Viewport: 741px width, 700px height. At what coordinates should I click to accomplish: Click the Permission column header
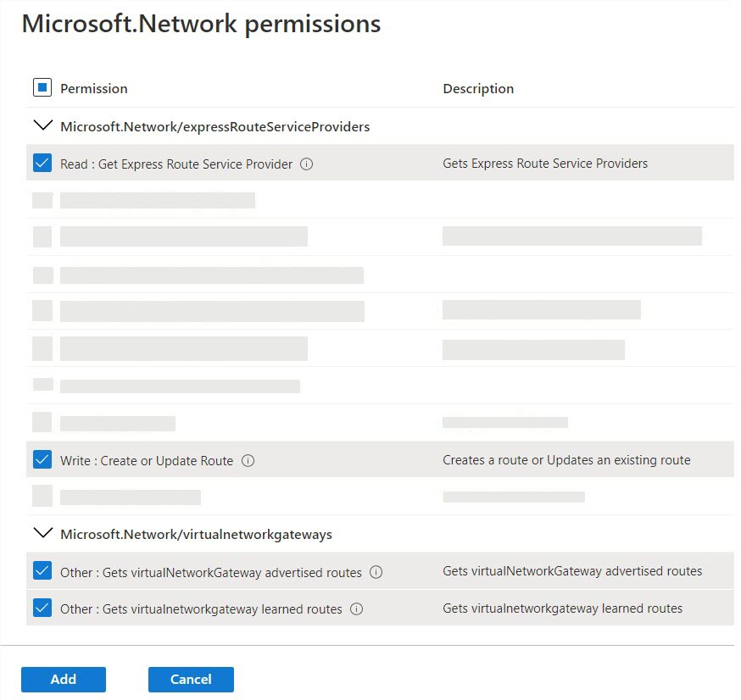pyautogui.click(x=94, y=88)
